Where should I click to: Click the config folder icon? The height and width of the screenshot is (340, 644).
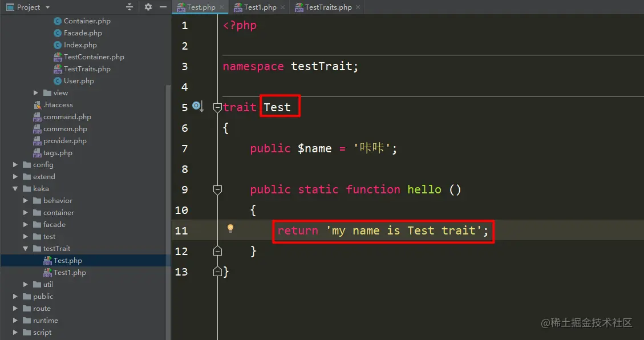coord(27,165)
